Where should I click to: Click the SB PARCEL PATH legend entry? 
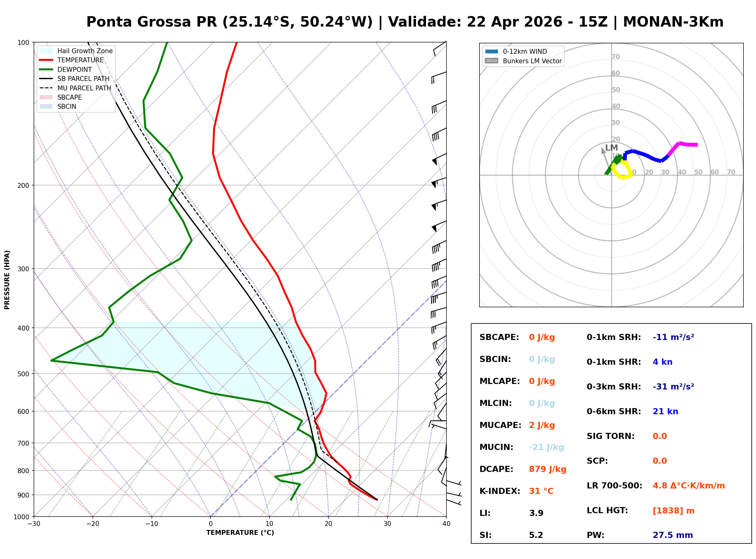[46, 79]
